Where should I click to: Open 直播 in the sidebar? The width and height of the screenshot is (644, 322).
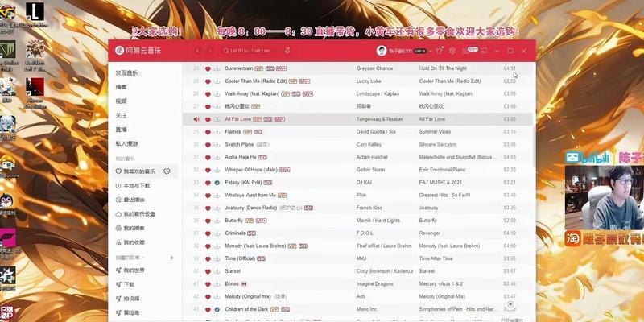pyautogui.click(x=122, y=130)
